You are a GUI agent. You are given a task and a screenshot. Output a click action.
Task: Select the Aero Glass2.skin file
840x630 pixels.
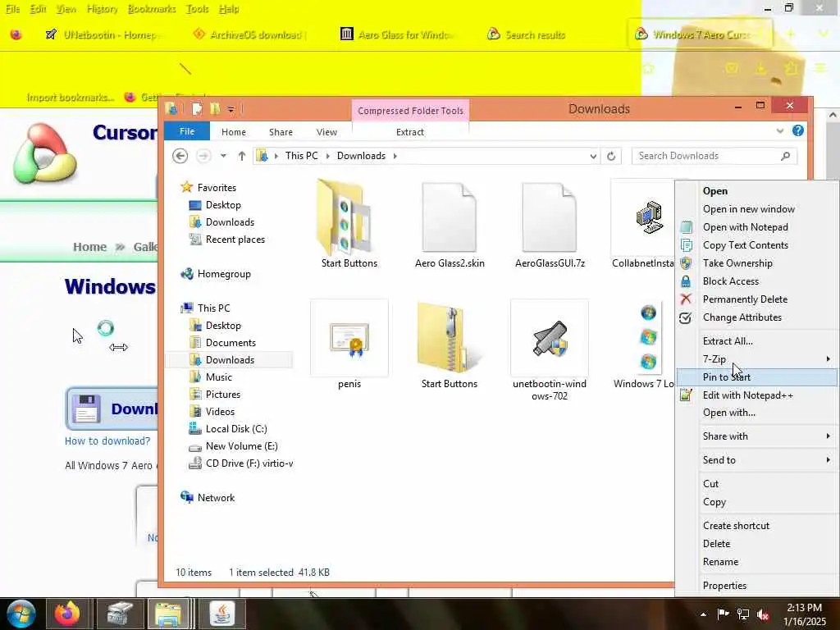[x=449, y=224]
